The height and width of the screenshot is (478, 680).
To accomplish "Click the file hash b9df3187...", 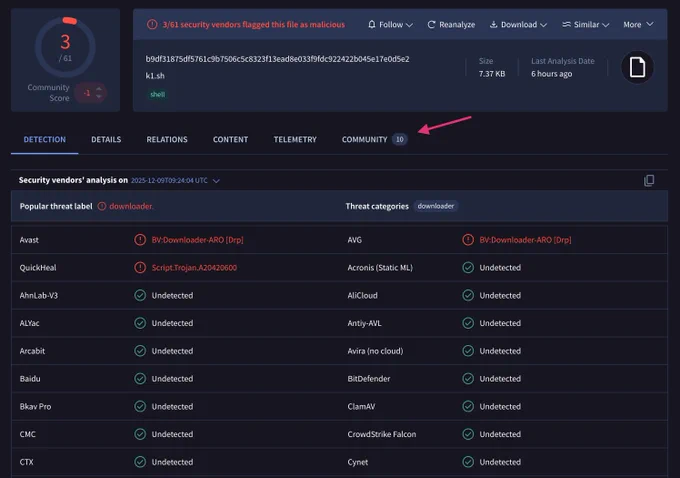I will pos(277,59).
